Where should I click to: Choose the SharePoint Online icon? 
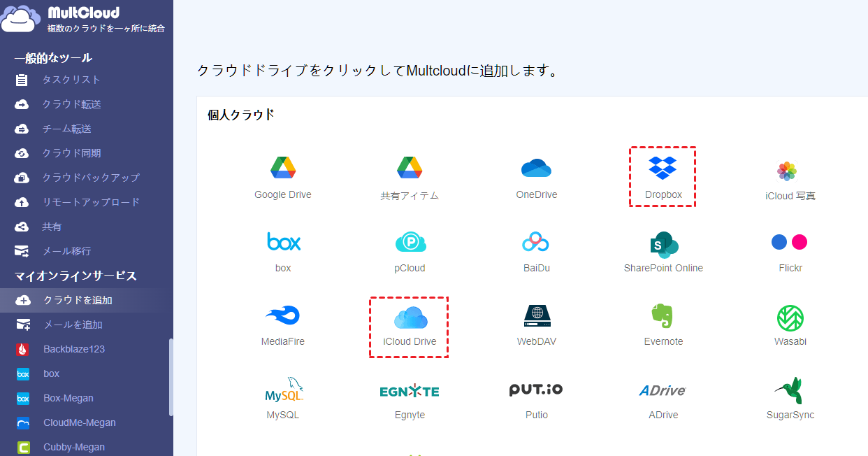(x=663, y=244)
